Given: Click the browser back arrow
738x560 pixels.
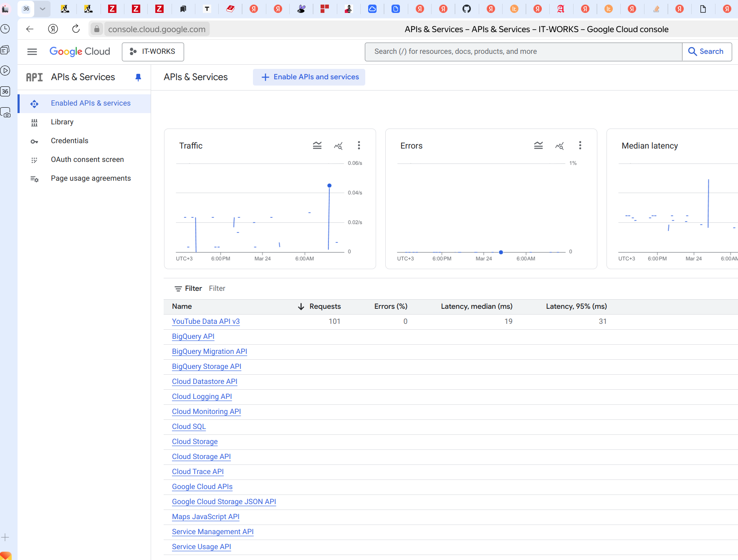Looking at the screenshot, I should pyautogui.click(x=30, y=29).
